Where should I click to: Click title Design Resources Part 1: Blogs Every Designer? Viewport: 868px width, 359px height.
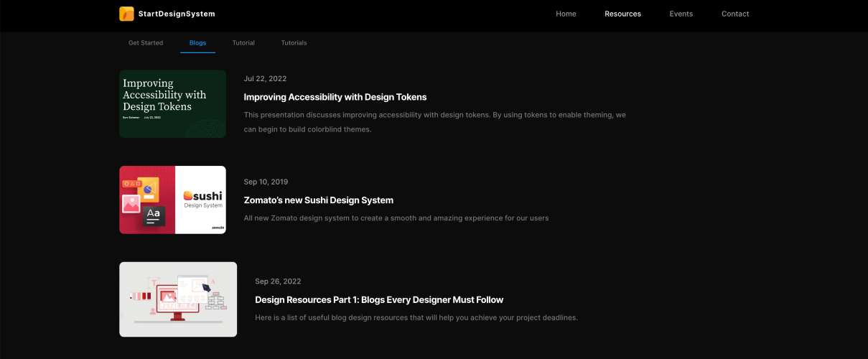(x=379, y=300)
